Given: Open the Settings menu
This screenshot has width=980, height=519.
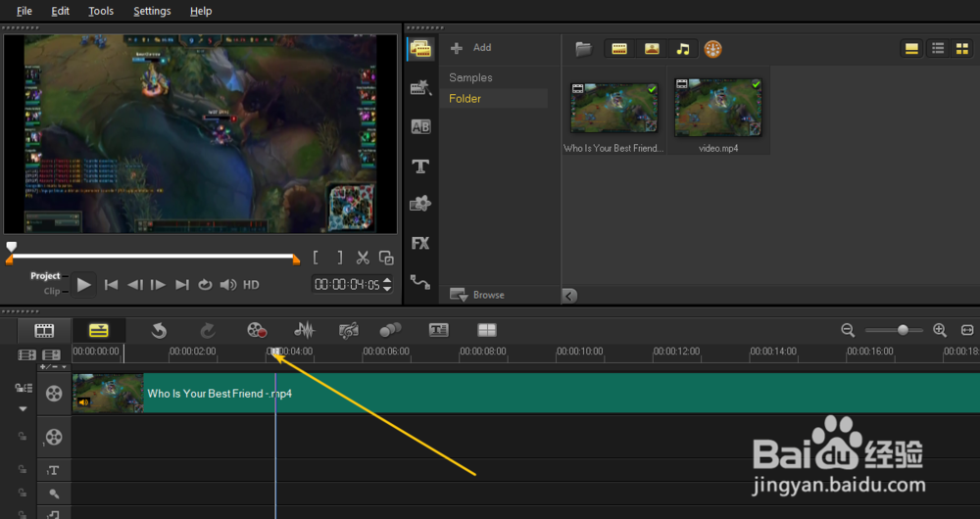Looking at the screenshot, I should click(152, 11).
